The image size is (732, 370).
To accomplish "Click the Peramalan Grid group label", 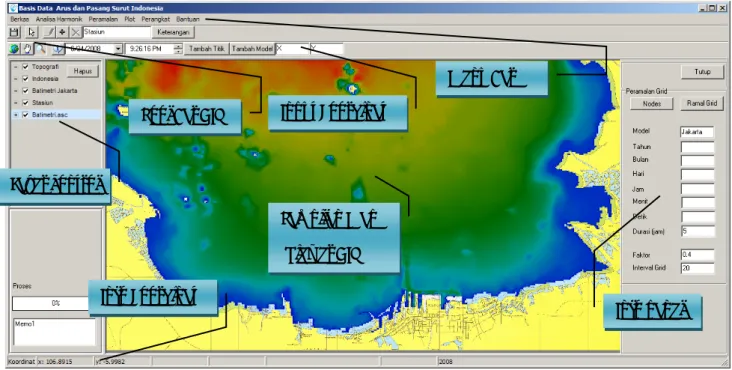I will coord(647,91).
